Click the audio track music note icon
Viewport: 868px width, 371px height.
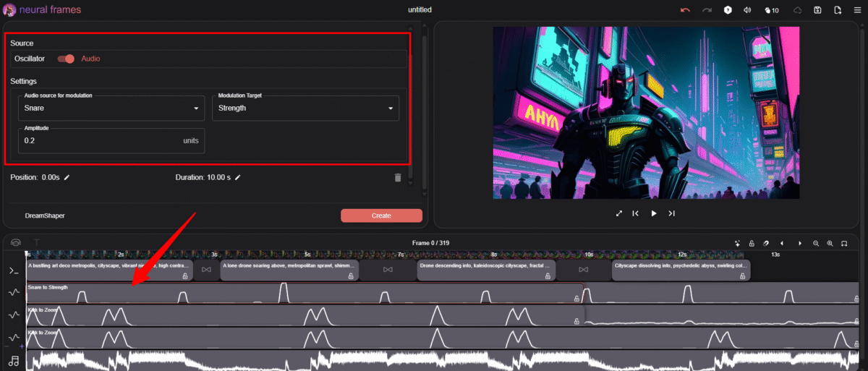pos(14,360)
